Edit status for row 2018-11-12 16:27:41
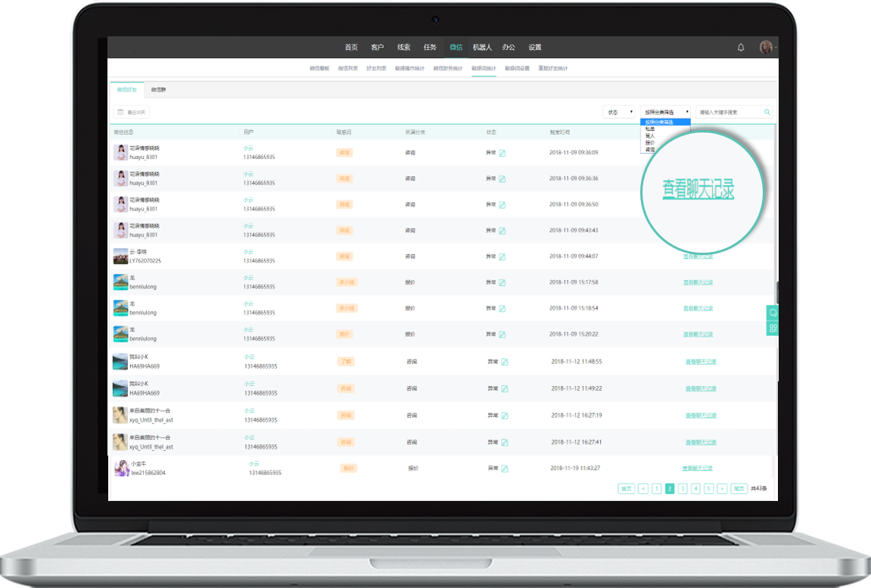Viewport: 871px width, 588px height. pyautogui.click(x=505, y=443)
